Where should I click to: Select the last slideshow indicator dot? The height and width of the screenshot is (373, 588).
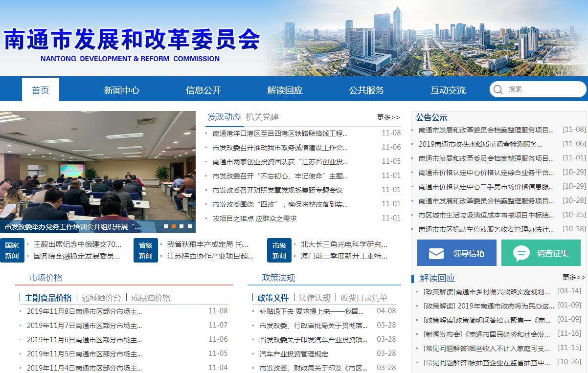189,226
